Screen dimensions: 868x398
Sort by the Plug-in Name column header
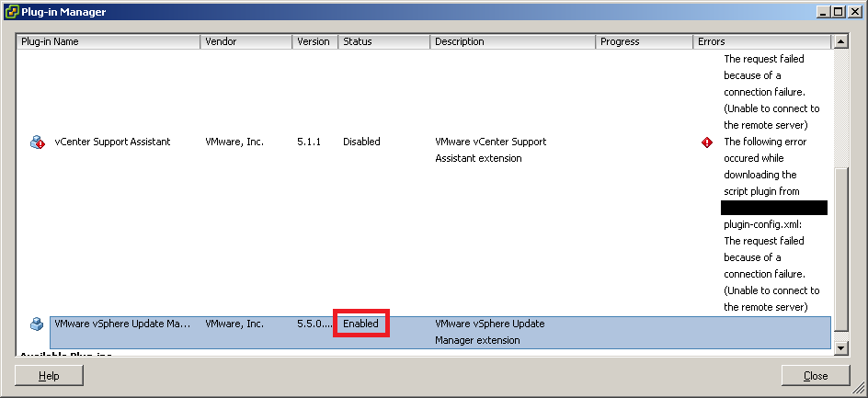tap(108, 42)
